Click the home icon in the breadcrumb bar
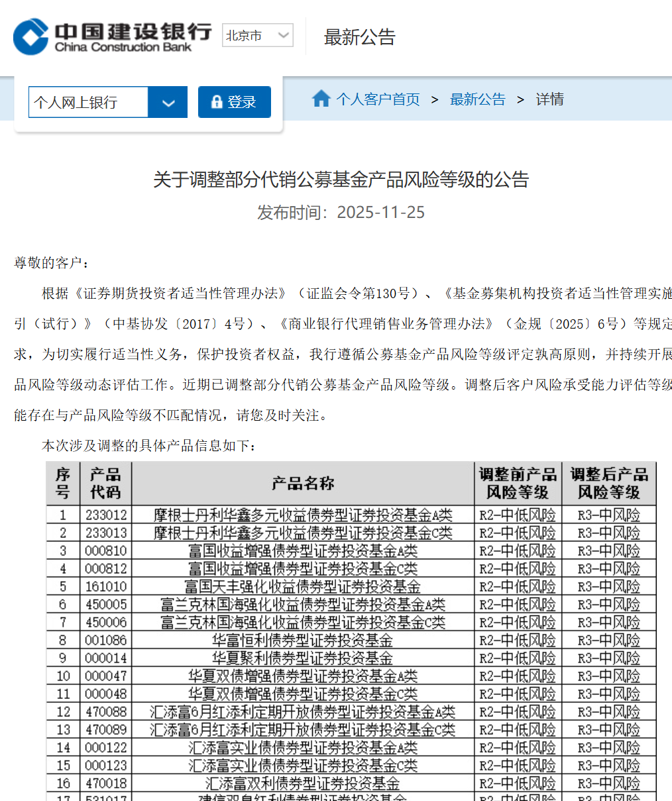Image resolution: width=672 pixels, height=801 pixels. click(321, 98)
